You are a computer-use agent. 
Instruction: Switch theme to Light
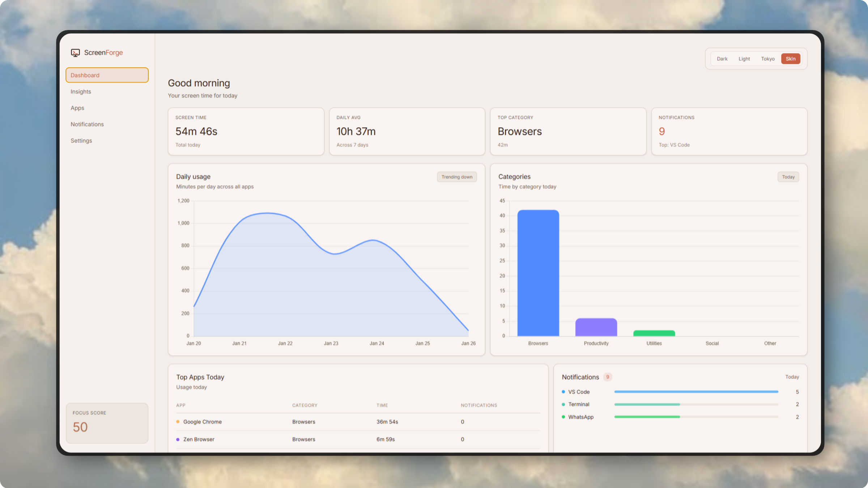(x=744, y=59)
